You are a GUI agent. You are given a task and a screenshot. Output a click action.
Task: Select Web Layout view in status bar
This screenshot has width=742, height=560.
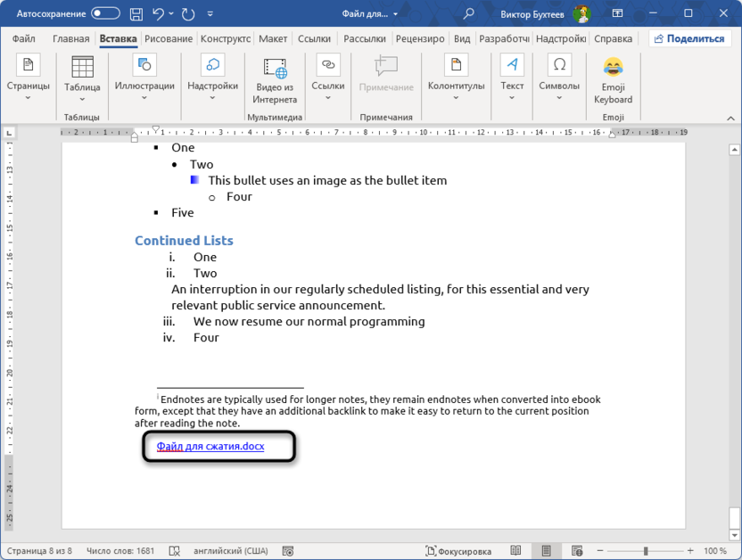tap(576, 551)
